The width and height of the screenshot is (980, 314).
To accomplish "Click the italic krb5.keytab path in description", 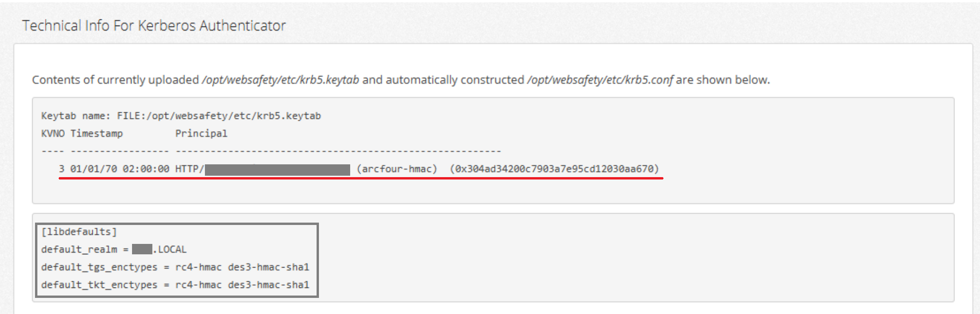I will coord(280,80).
